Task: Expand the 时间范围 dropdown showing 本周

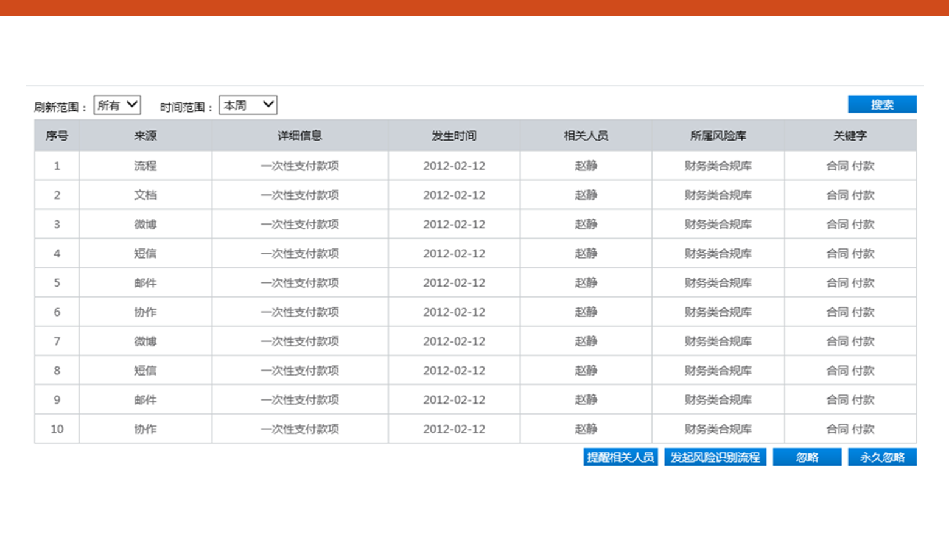Action: 248,105
